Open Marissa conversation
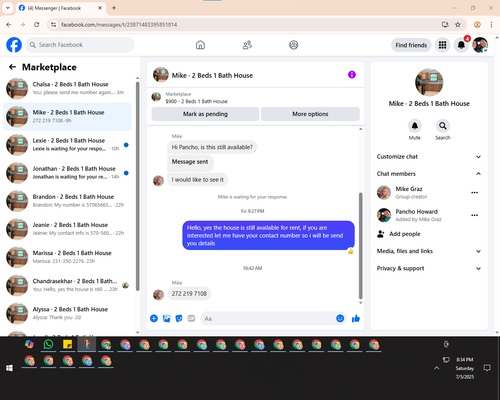 (x=67, y=257)
